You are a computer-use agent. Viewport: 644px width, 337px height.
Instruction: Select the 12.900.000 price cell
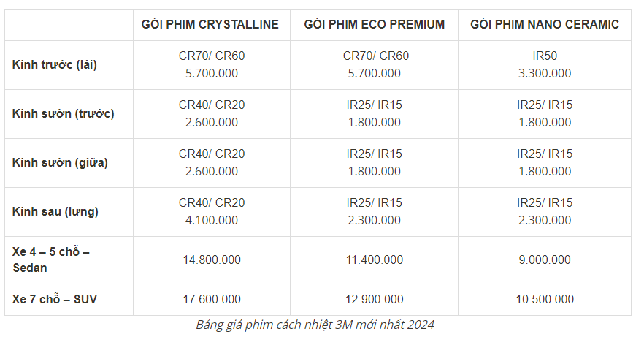(375, 299)
